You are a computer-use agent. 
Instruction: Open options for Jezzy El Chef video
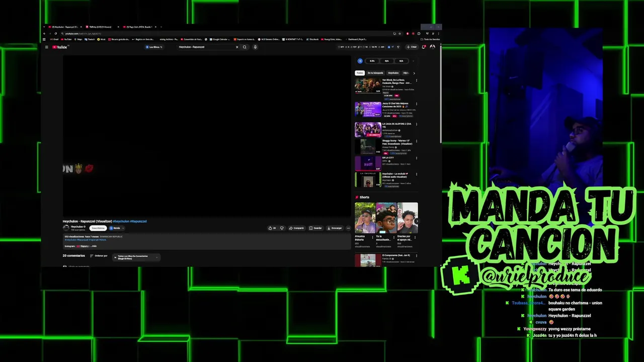416,104
